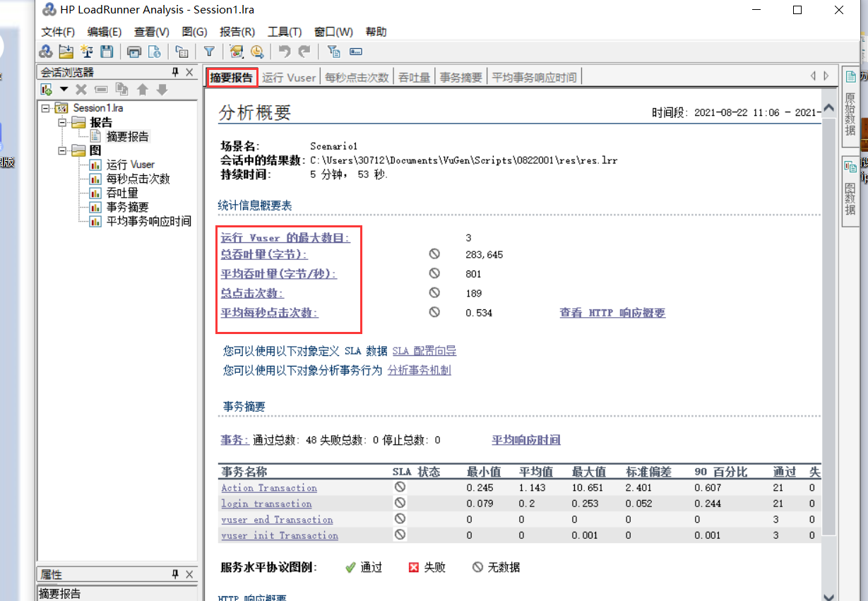Select 摘要报告 in the session tree
Screen dimensions: 868x601
tap(128, 136)
